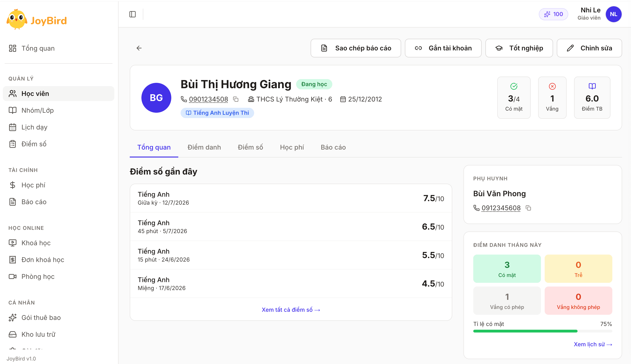Open Lịch dạy in sidebar
The width and height of the screenshot is (631, 364).
point(59,127)
